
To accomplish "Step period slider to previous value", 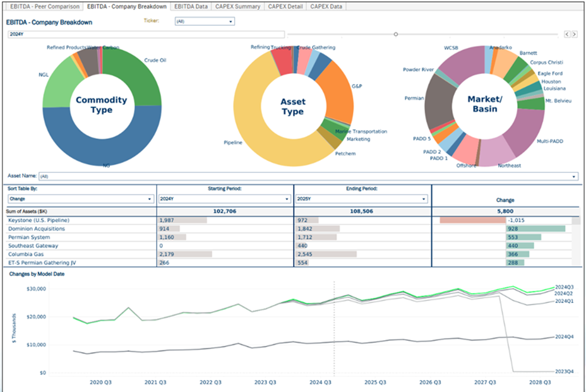I will click(567, 34).
